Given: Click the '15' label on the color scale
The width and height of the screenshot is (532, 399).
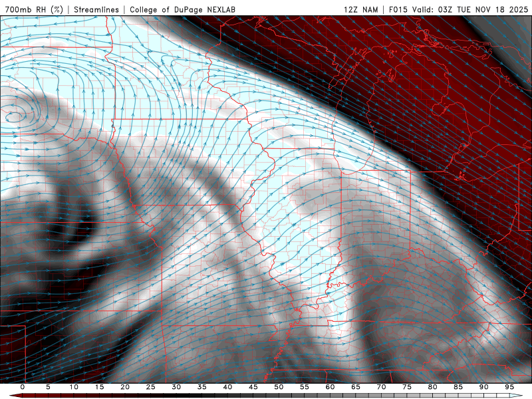Looking at the screenshot, I should pos(99,387).
